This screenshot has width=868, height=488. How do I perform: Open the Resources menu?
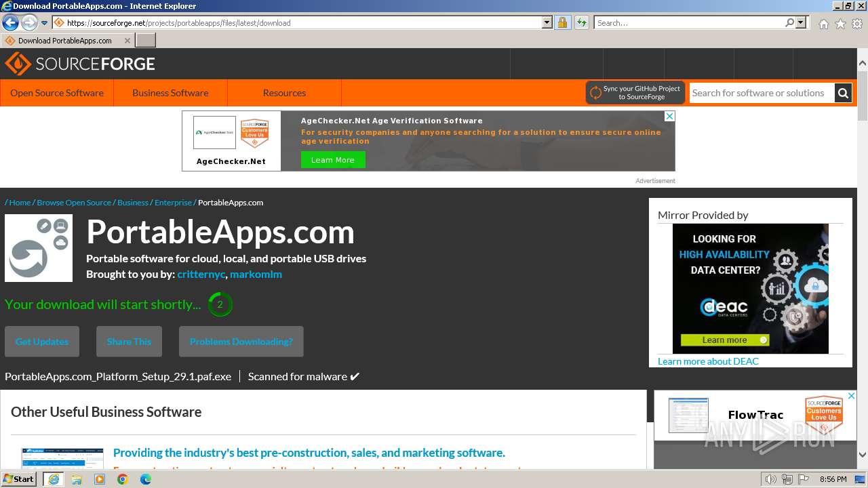coord(284,93)
